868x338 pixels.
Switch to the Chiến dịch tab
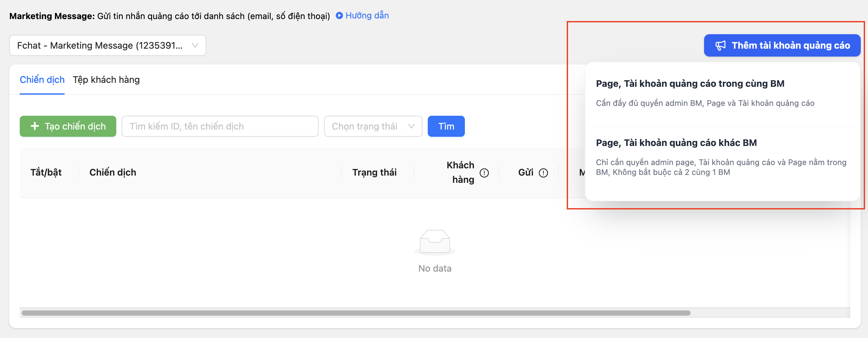click(42, 80)
